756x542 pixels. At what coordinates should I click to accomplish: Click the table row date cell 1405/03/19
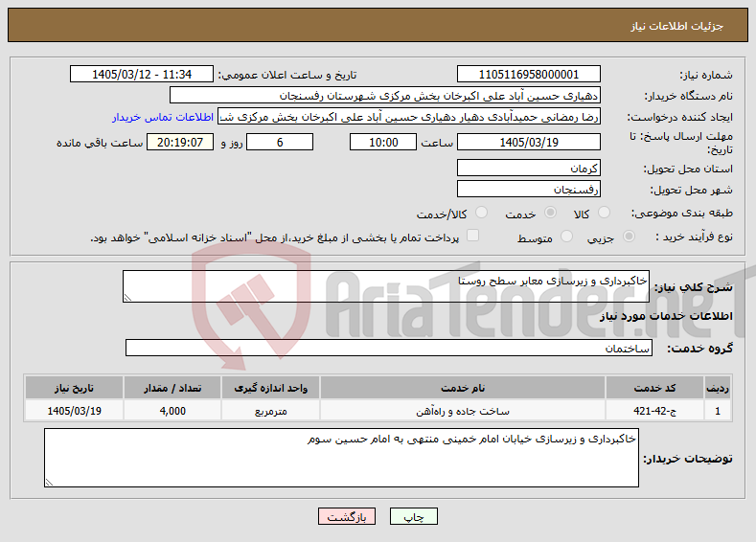point(74,411)
